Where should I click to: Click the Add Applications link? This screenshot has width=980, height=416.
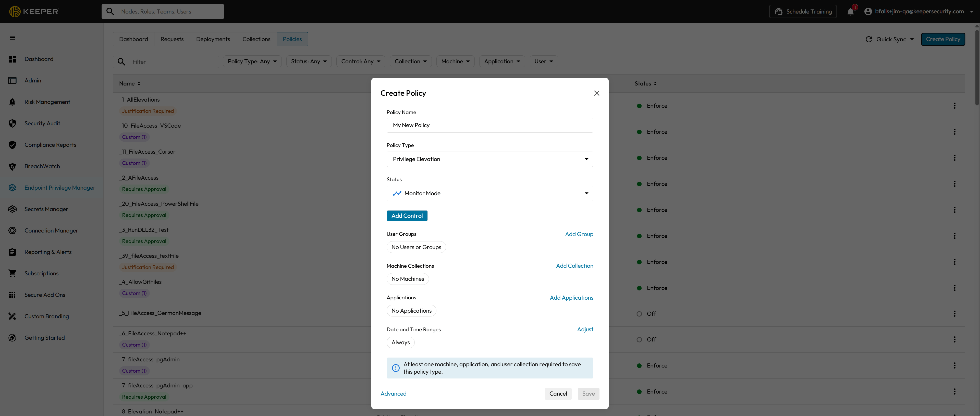tap(571, 298)
